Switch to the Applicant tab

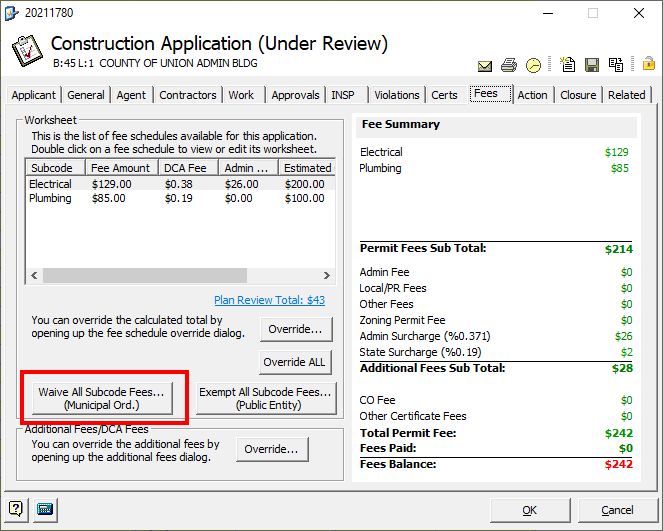point(33,95)
